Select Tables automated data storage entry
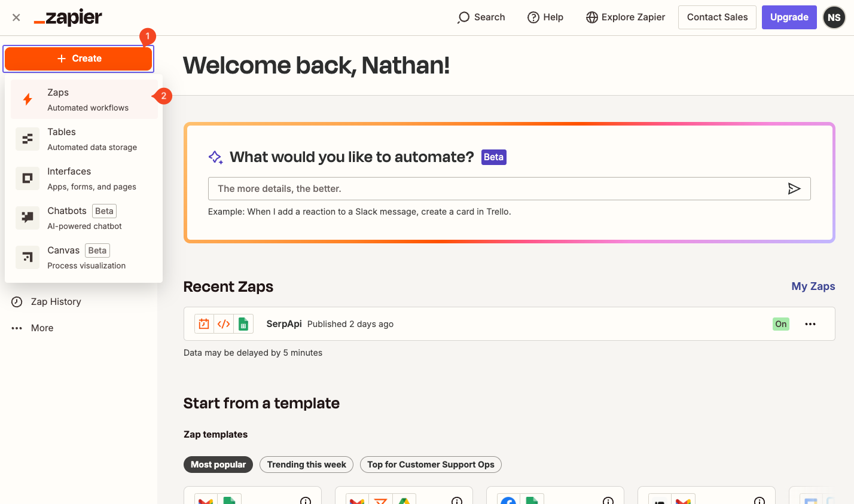The image size is (854, 504). (x=84, y=139)
